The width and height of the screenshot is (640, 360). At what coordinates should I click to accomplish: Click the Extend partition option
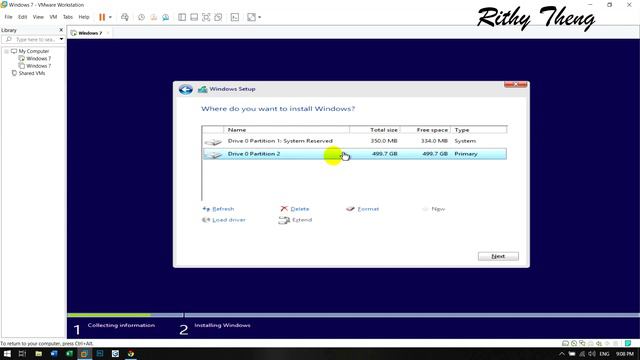click(x=302, y=220)
